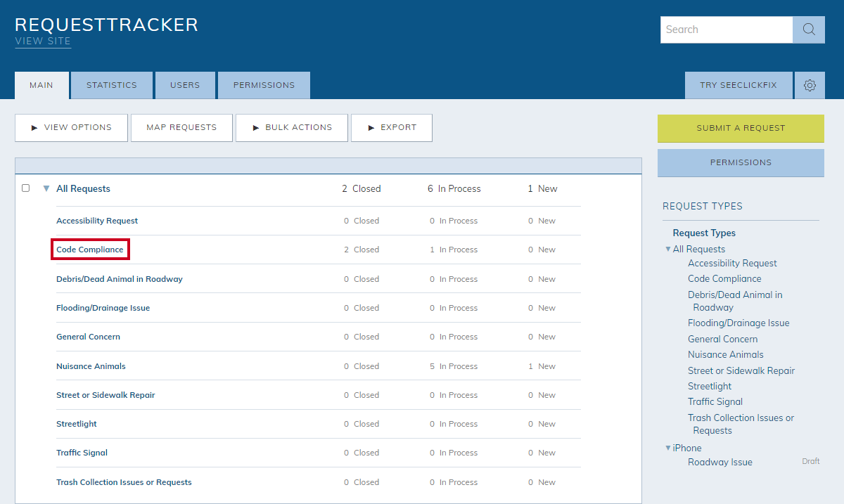Screen dimensions: 844x504
Task: Click the Try SeeClickFix tab
Action: pyautogui.click(x=738, y=85)
